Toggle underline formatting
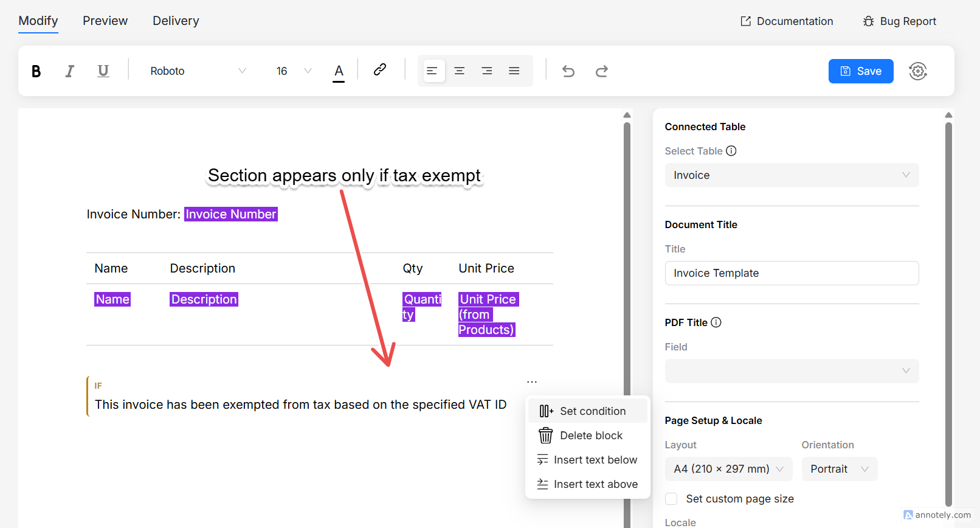The height and width of the screenshot is (528, 980). [x=103, y=71]
